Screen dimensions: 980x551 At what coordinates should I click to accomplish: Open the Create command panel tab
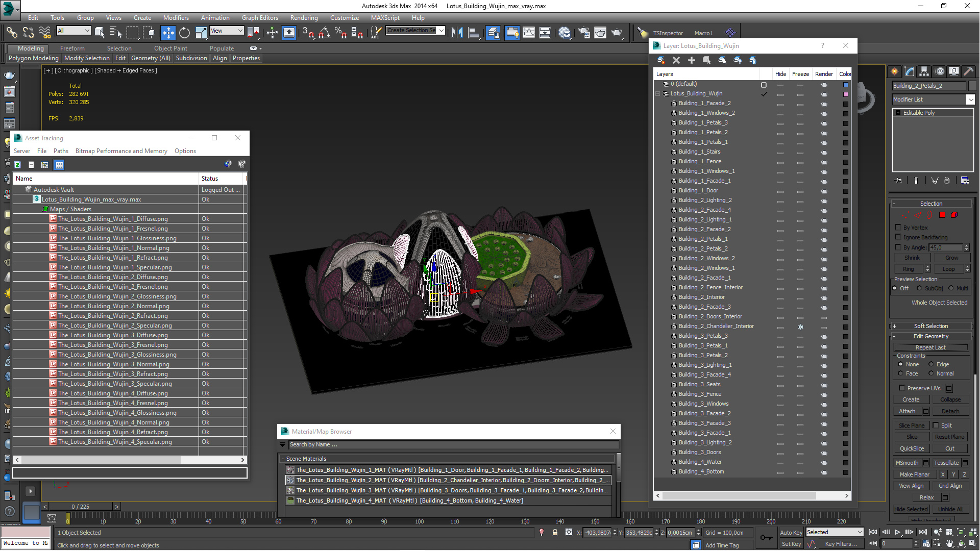tap(894, 71)
